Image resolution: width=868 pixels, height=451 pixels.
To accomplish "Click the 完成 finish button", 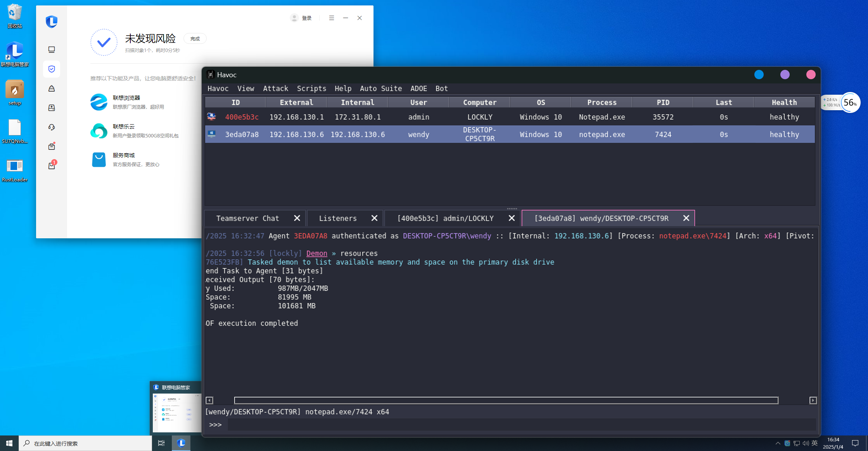I will [195, 39].
